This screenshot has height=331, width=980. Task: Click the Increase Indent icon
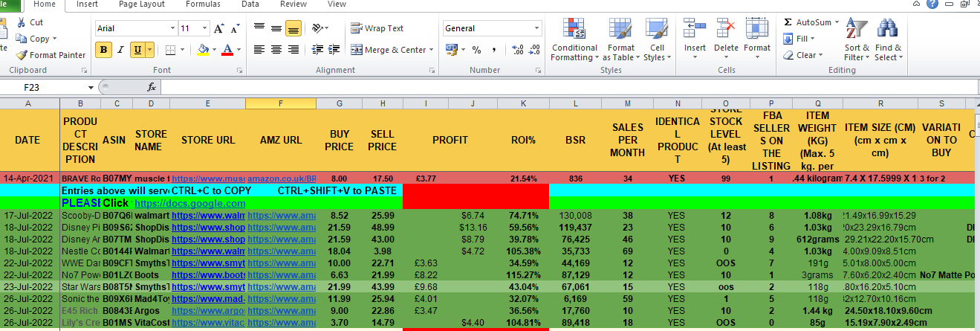334,50
